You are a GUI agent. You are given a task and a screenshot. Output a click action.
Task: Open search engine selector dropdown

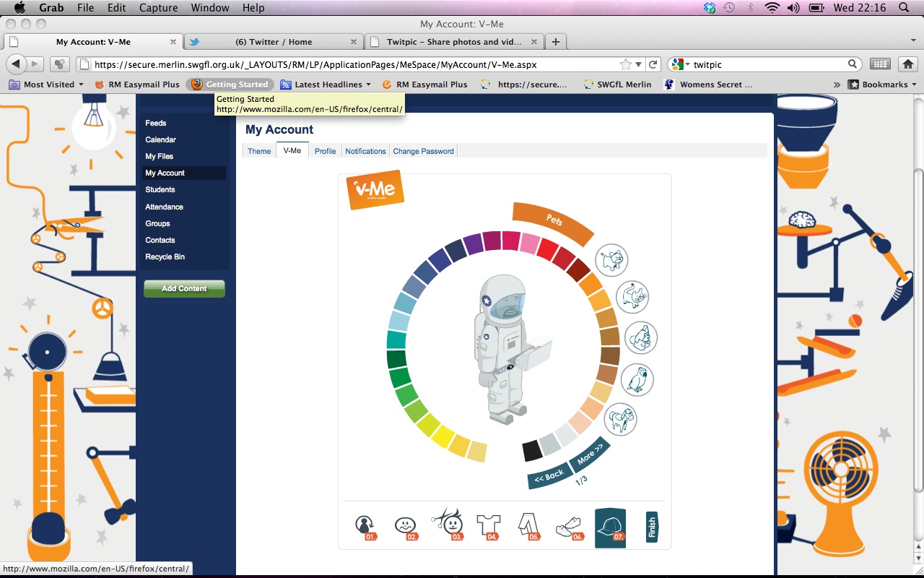680,64
